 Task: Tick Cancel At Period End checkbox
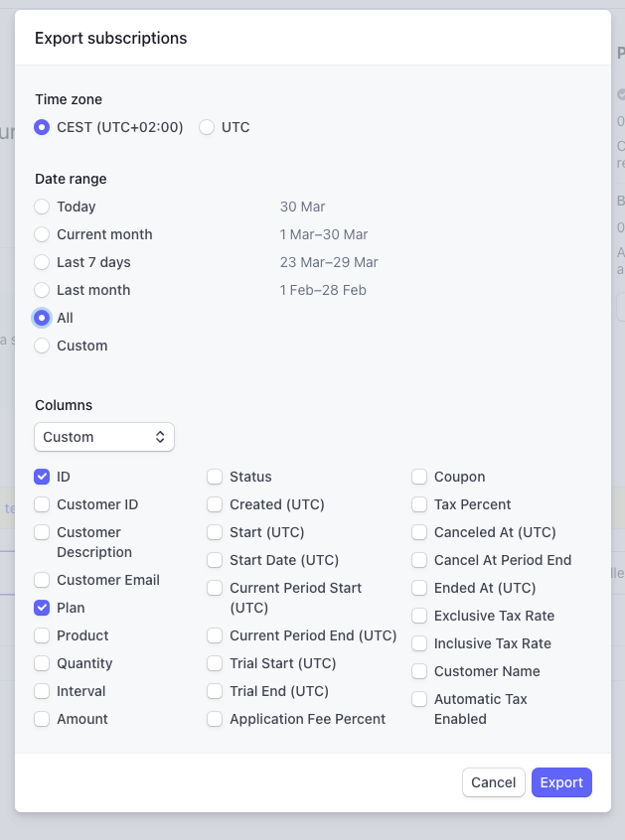pos(419,560)
